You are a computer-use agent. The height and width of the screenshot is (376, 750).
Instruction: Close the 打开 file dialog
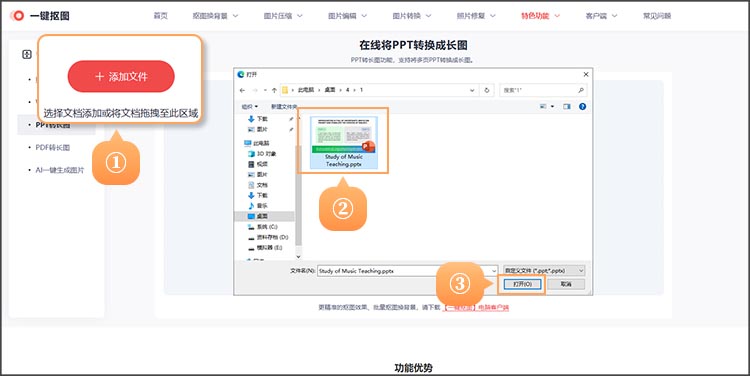pos(586,75)
